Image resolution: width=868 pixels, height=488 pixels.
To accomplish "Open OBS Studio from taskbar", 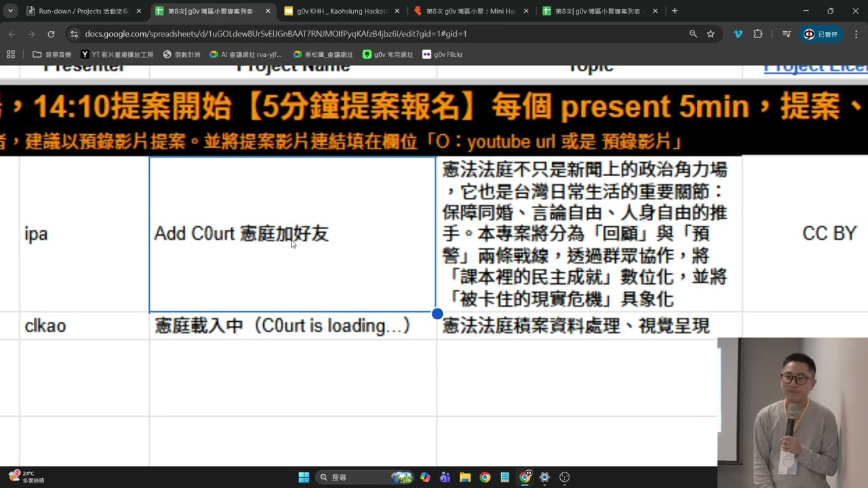I will pos(564,477).
